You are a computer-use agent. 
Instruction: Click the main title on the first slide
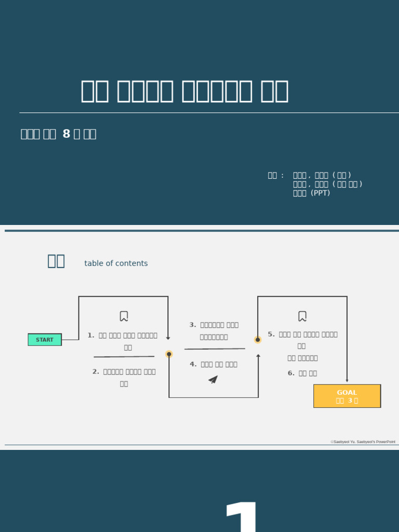184,91
